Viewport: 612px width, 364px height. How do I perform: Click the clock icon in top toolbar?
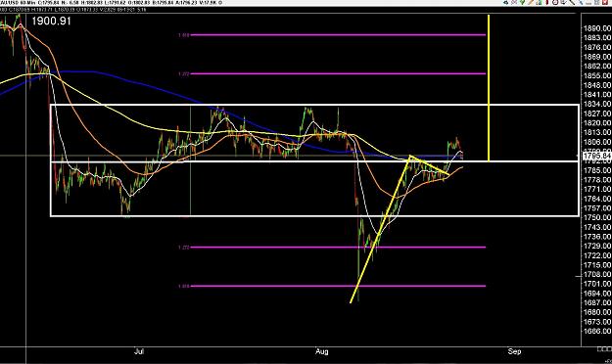[x=555, y=2]
